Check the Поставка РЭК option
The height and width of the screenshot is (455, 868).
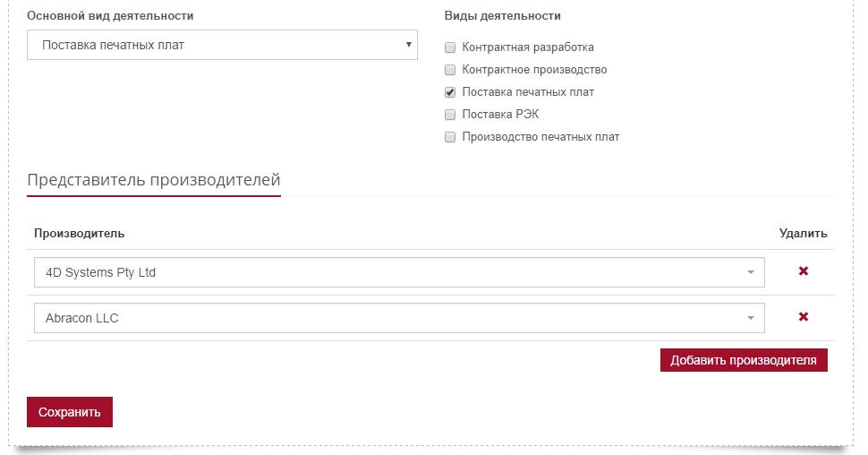point(450,114)
